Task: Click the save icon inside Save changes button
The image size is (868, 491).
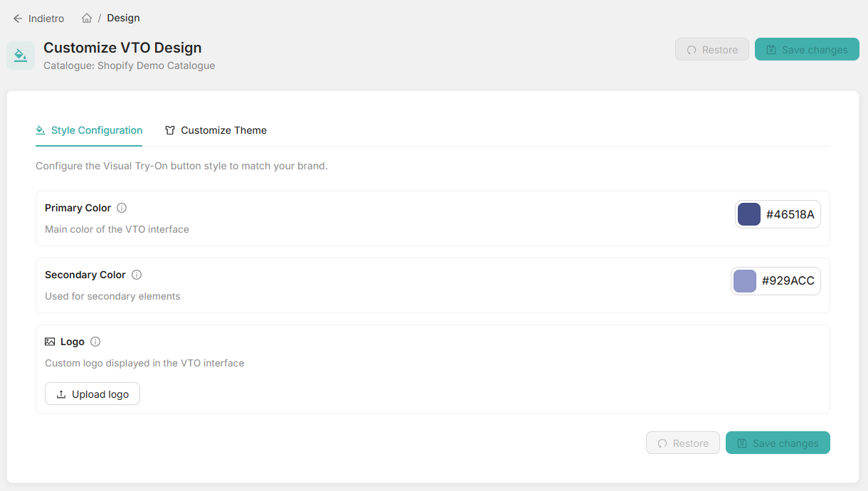Action: click(x=771, y=49)
